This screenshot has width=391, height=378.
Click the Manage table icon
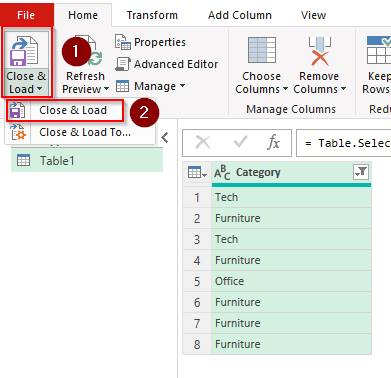(122, 86)
